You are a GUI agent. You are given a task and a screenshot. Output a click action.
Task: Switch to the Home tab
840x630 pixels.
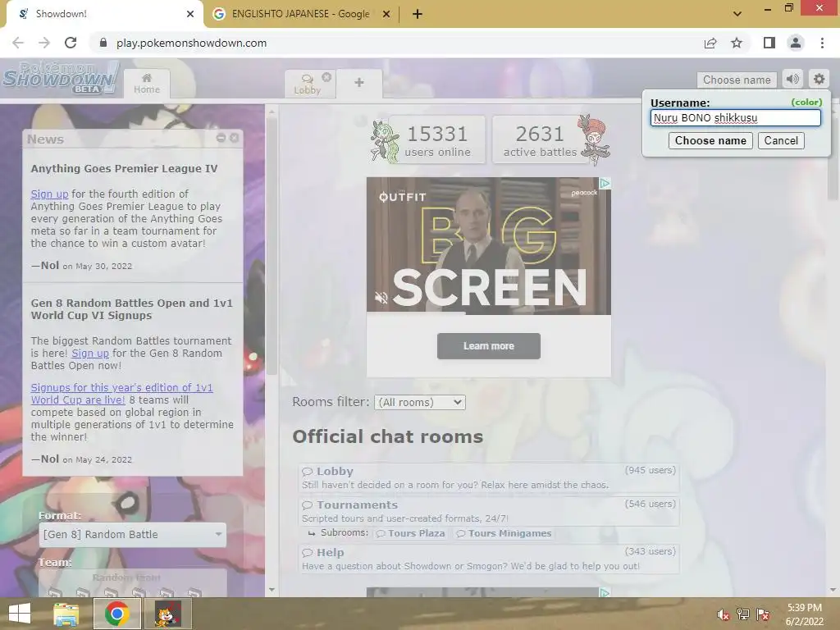(x=147, y=84)
